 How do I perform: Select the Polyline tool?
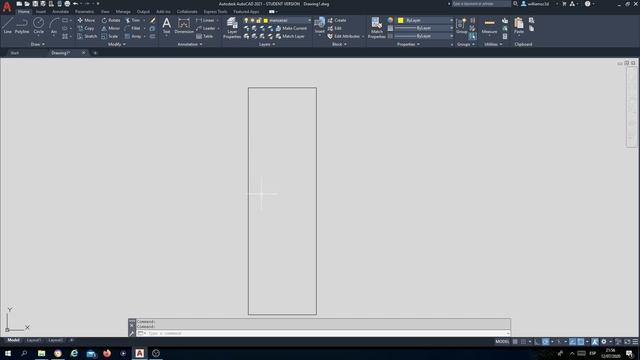click(22, 25)
